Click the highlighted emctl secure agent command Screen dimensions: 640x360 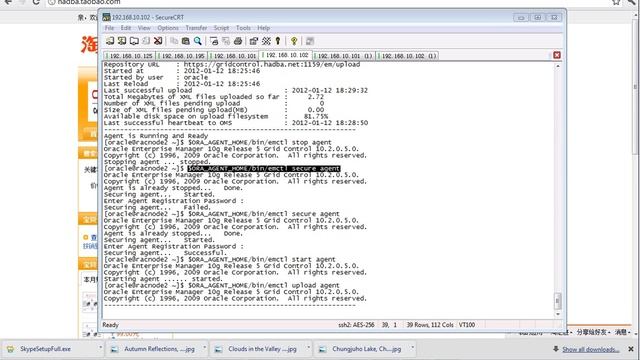(x=264, y=168)
